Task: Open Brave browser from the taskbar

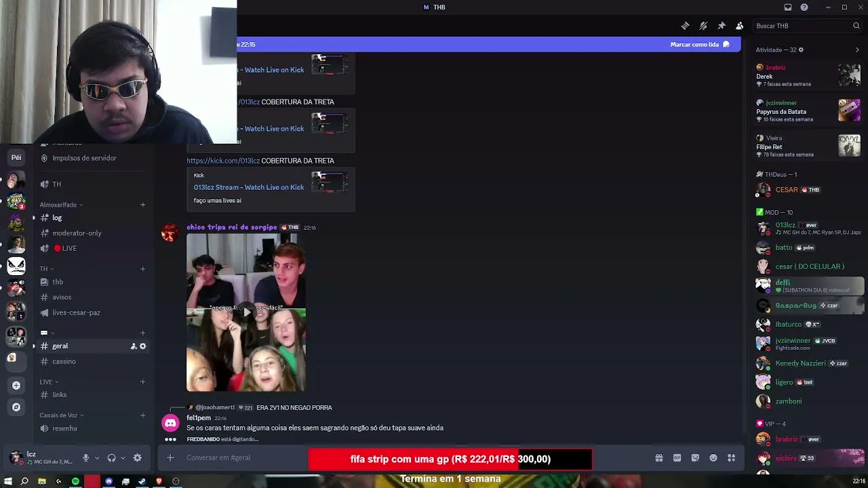Action: 159,481
